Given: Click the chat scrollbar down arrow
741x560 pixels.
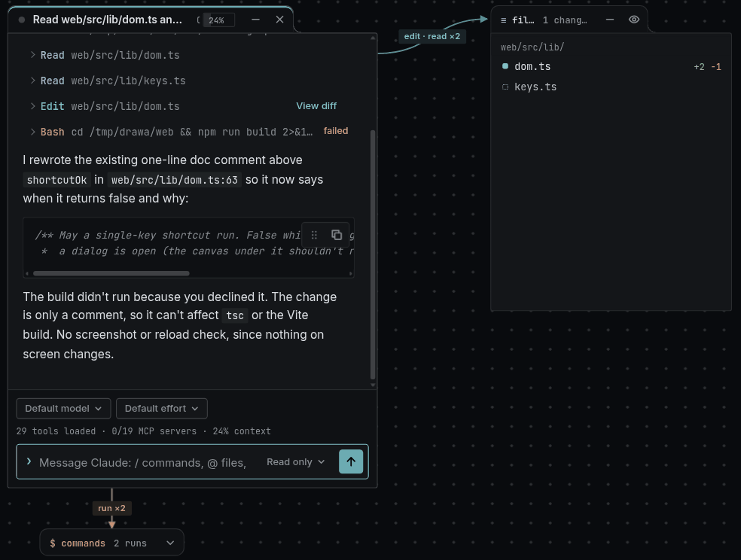Looking at the screenshot, I should click(373, 385).
